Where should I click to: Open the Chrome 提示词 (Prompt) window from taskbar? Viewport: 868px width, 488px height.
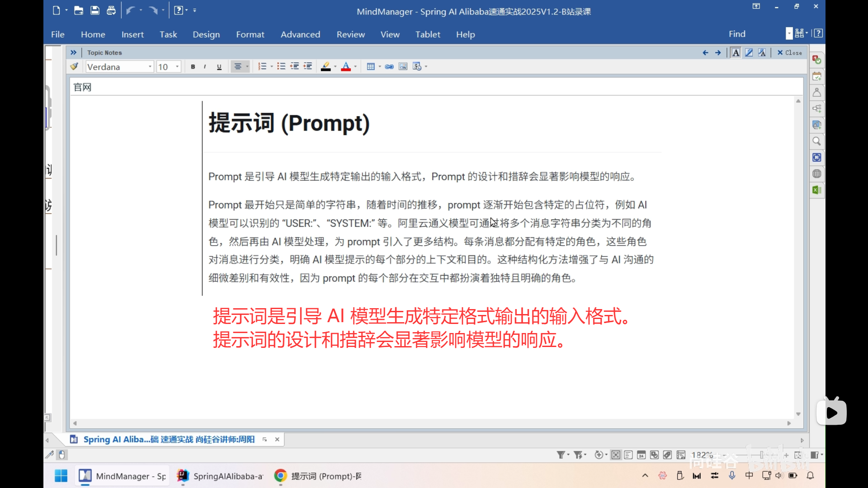pyautogui.click(x=316, y=476)
